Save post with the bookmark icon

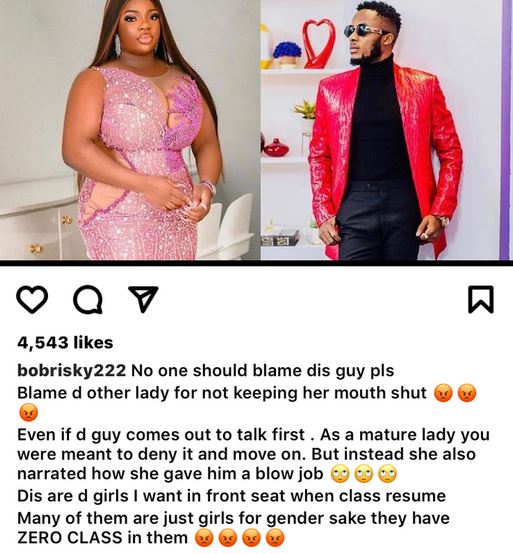pyautogui.click(x=480, y=300)
